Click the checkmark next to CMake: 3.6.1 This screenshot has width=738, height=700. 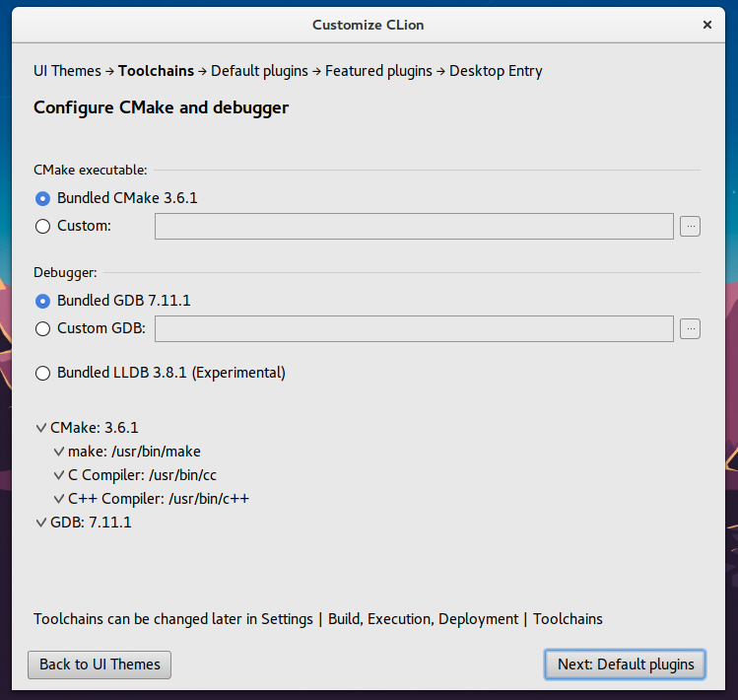click(x=41, y=428)
